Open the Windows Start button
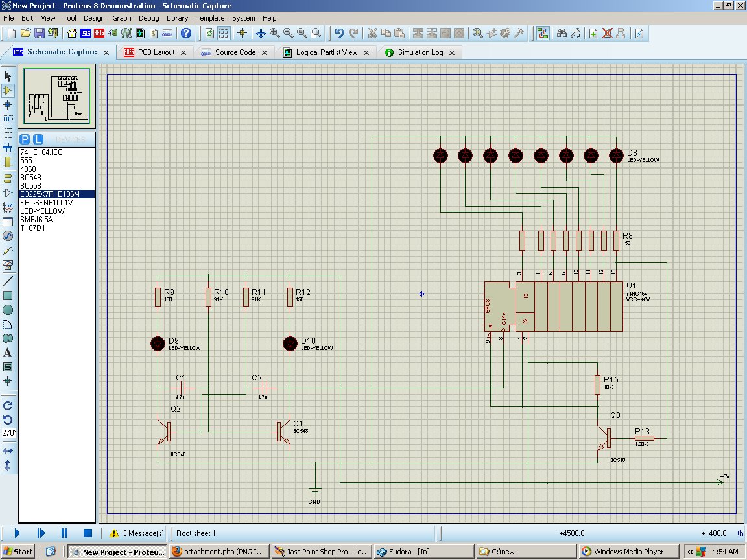This screenshot has height=560, width=747. [18, 552]
